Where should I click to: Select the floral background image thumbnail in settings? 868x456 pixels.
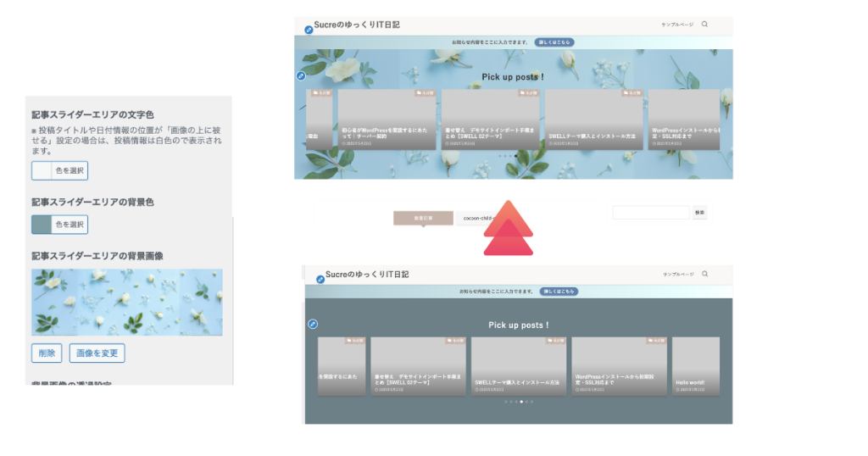(127, 303)
